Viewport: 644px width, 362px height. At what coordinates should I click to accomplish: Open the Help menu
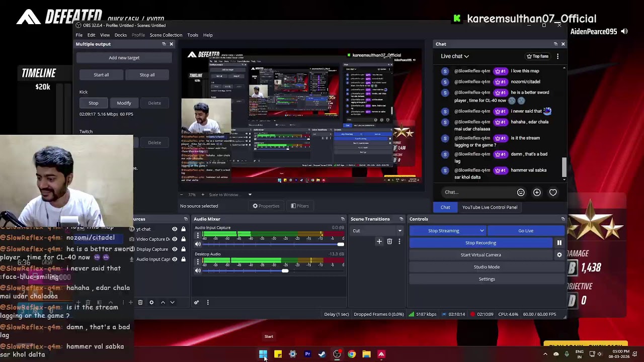[208, 35]
